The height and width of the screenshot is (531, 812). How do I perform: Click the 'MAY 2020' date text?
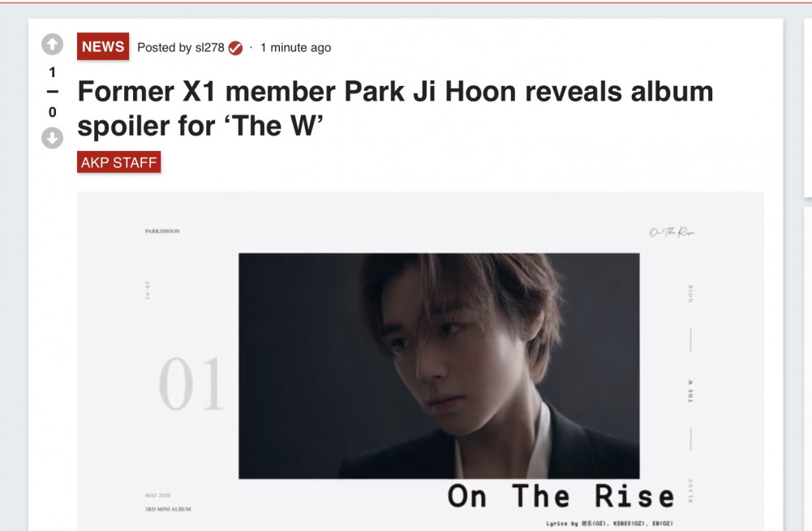pos(157,495)
